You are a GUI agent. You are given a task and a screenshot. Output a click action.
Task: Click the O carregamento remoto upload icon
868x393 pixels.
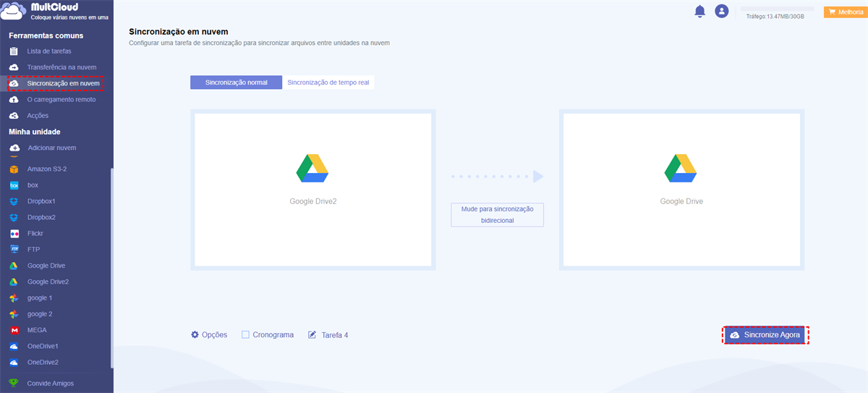click(x=14, y=100)
